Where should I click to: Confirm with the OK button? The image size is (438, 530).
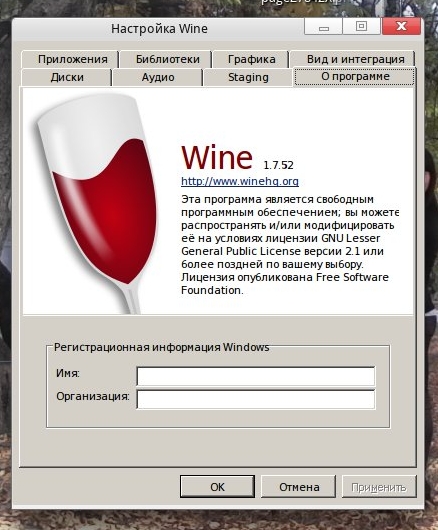[x=217, y=487]
